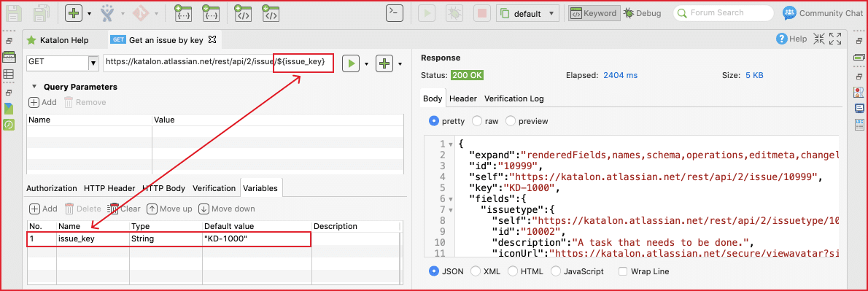Click the request URL field
Viewport: 868px width, 291px height.
pyautogui.click(x=219, y=63)
